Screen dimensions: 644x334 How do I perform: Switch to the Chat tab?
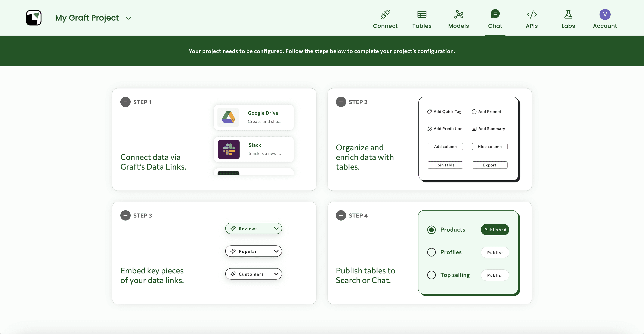coord(495,19)
